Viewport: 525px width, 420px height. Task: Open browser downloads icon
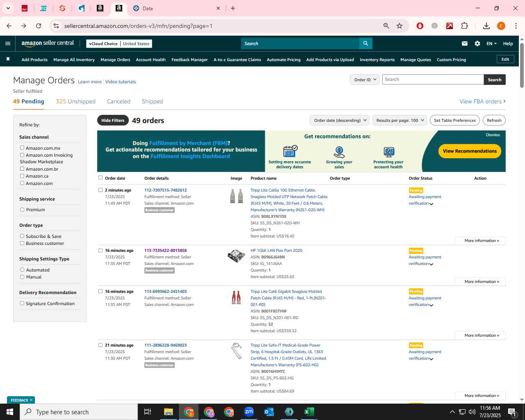(x=486, y=26)
